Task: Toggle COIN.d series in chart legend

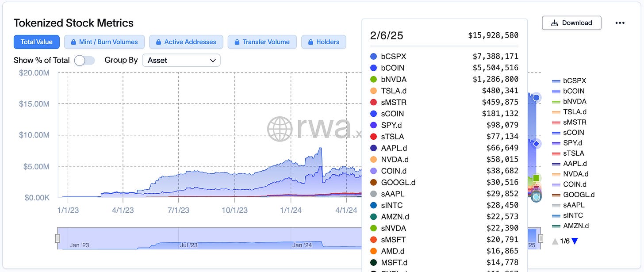Action: click(x=569, y=184)
